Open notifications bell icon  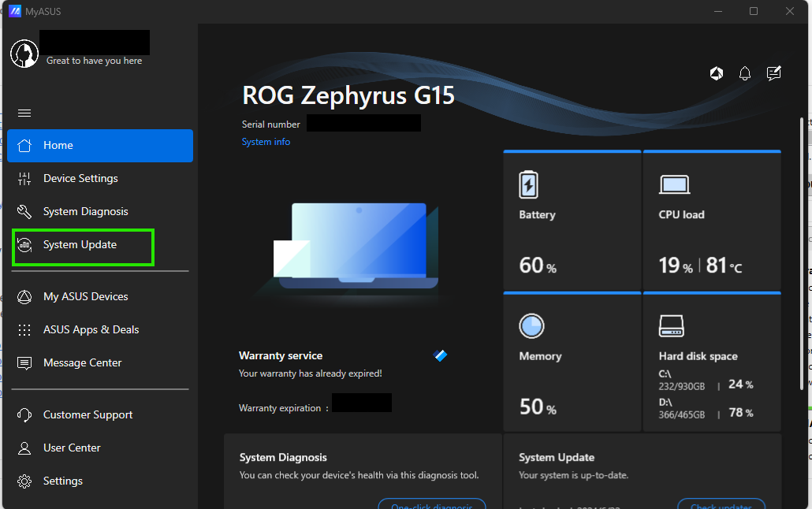coord(745,73)
